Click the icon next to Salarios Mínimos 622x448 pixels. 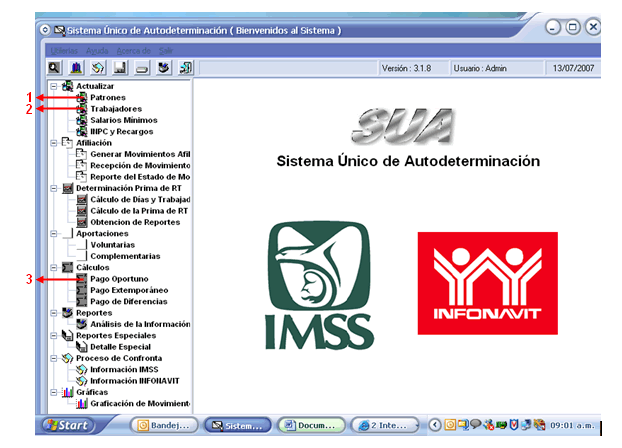(x=82, y=120)
